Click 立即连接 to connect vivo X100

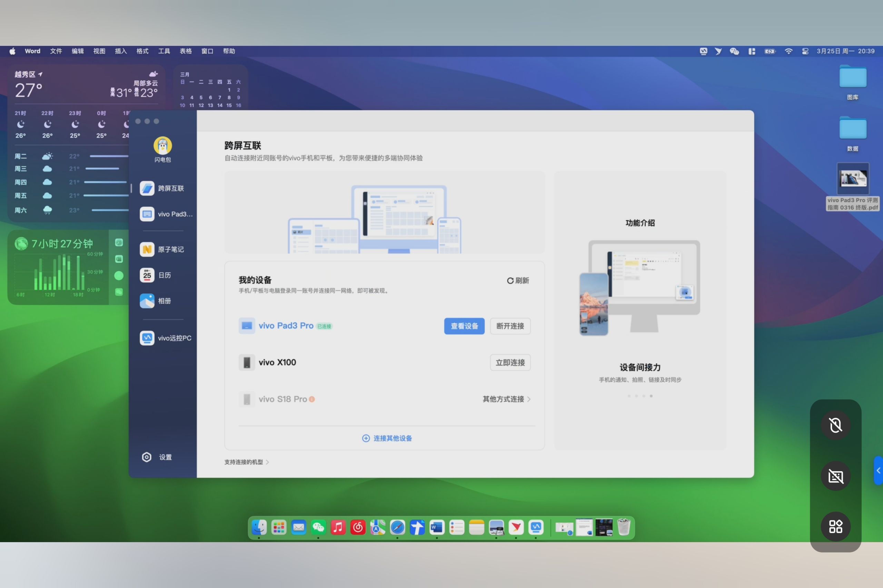pos(511,362)
